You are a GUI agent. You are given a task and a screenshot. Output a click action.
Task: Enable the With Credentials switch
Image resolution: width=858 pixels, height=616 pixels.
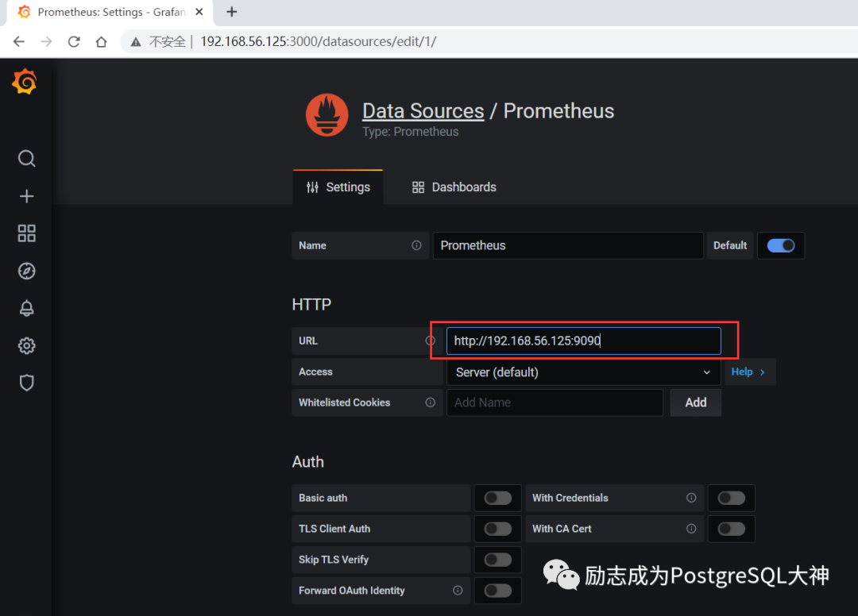[732, 498]
